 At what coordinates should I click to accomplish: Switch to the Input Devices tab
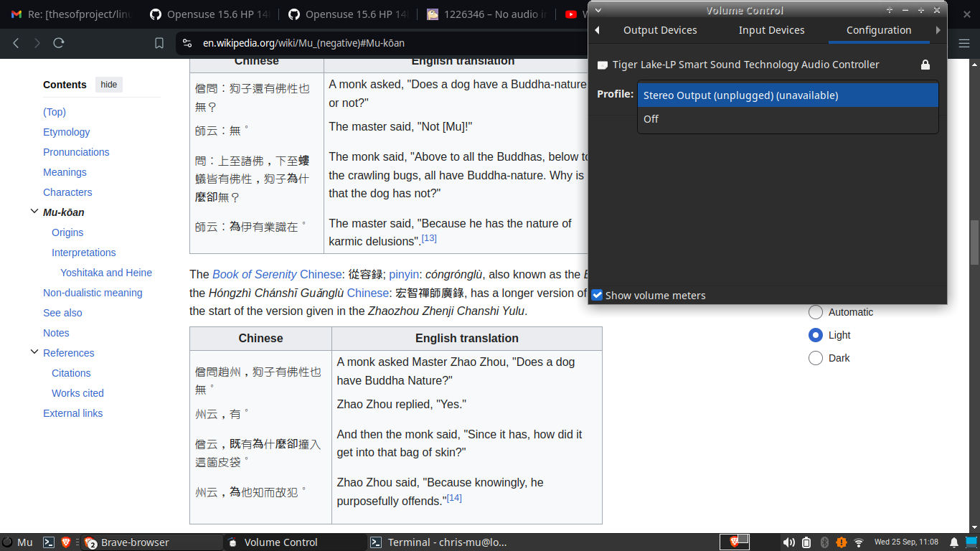[x=771, y=30]
